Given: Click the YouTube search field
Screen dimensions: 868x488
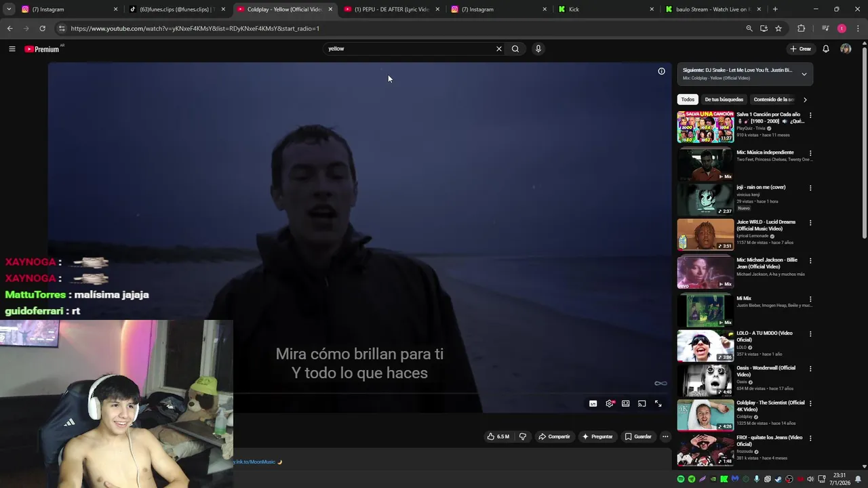Looking at the screenshot, I should click(410, 49).
